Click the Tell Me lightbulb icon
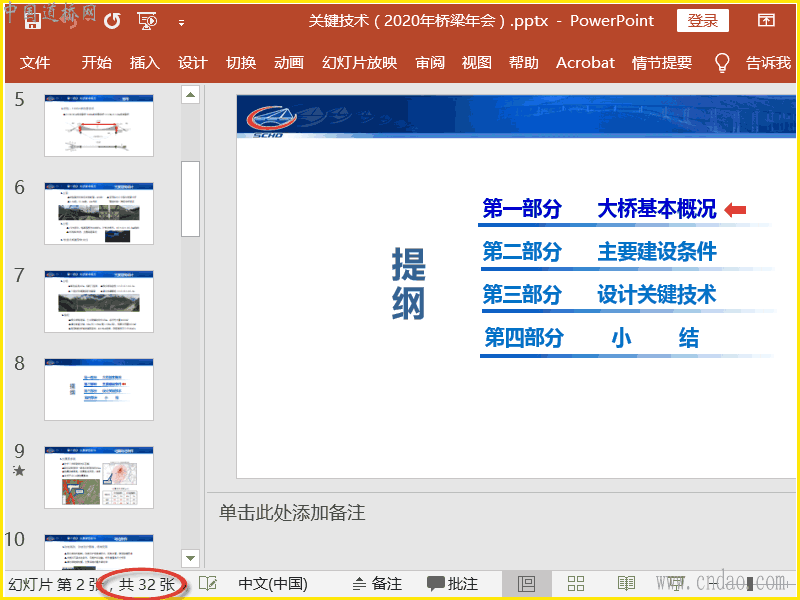 coord(721,63)
